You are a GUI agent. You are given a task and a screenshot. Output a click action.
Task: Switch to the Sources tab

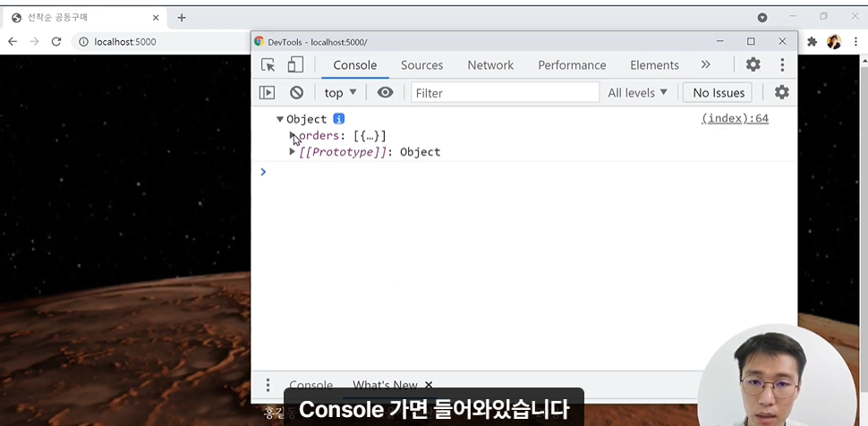coord(421,64)
